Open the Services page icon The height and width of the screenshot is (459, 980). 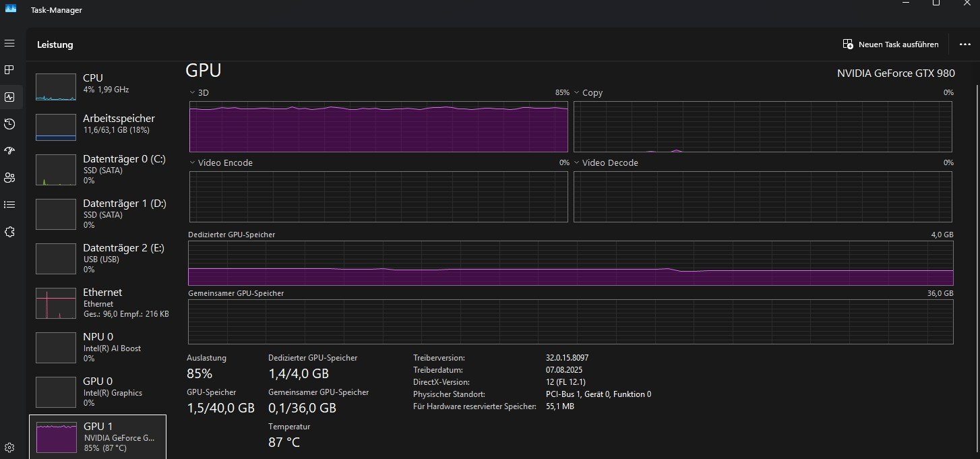pos(9,231)
